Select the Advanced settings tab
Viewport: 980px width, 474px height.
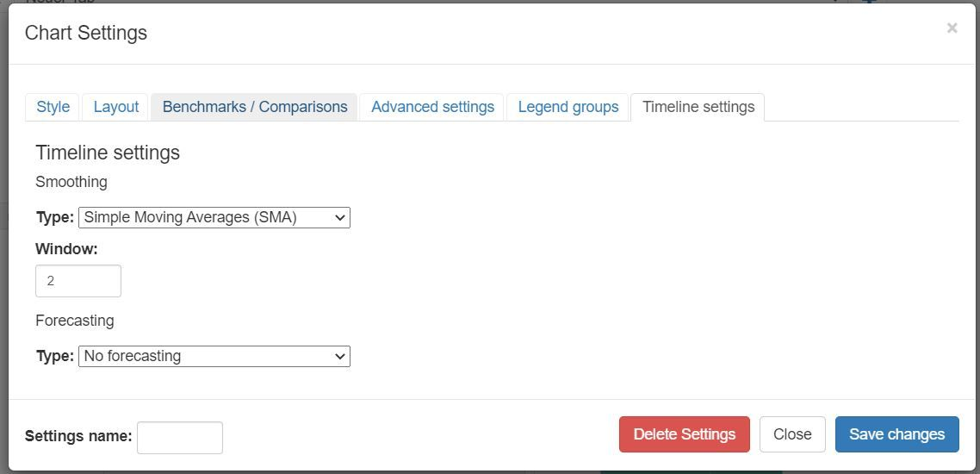click(x=432, y=107)
